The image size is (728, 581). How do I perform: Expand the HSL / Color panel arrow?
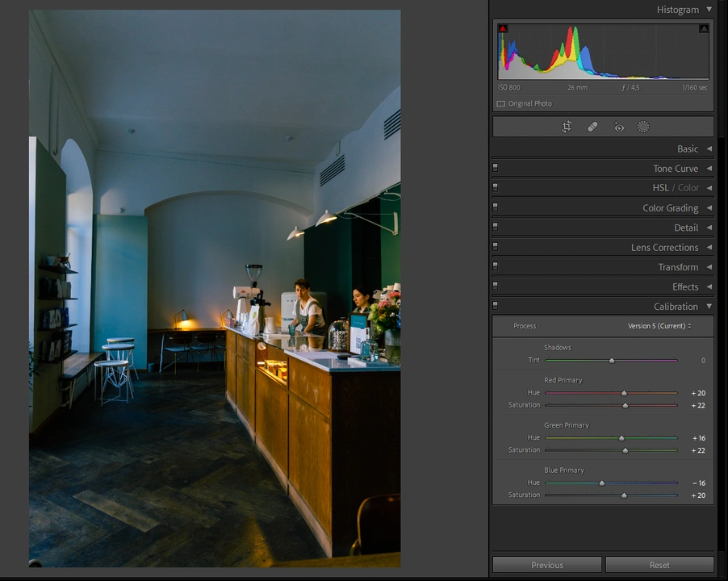(x=709, y=188)
